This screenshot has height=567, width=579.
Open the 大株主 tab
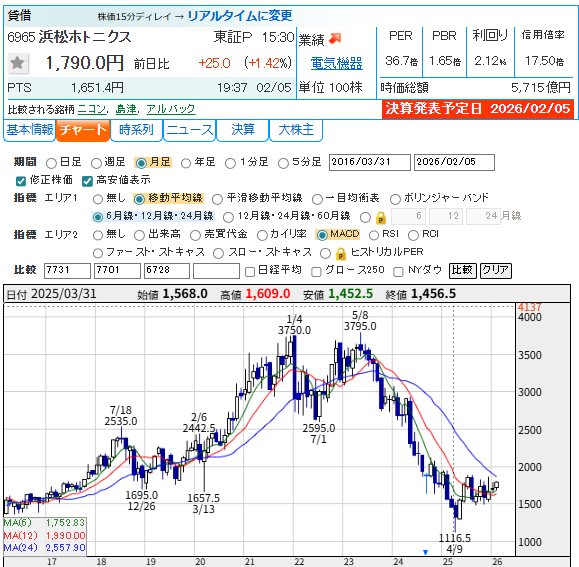click(296, 130)
